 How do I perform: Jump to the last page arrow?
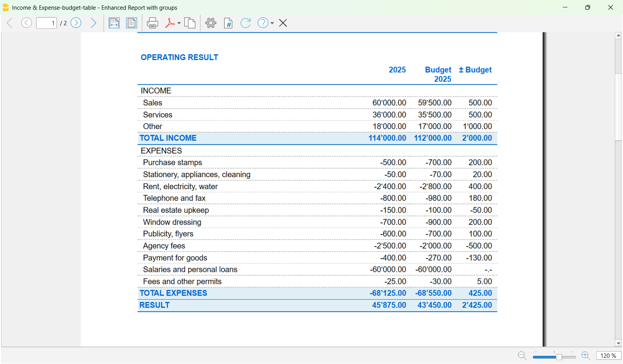click(93, 23)
